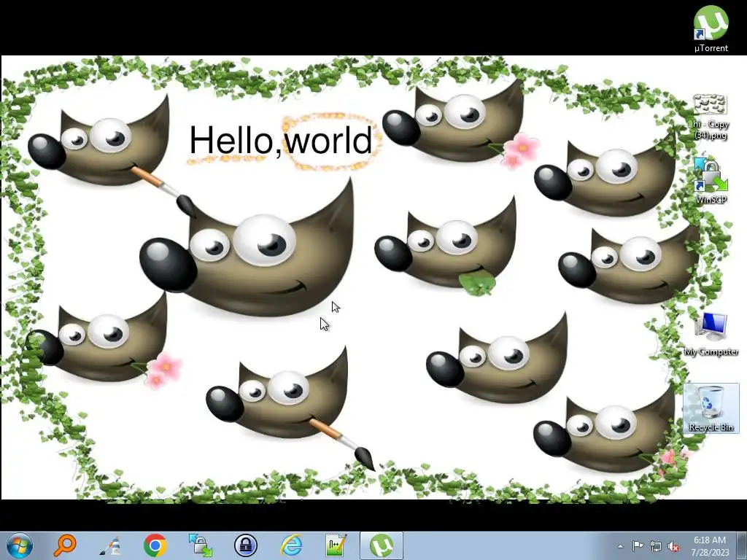Show hidden system tray icons

click(620, 546)
